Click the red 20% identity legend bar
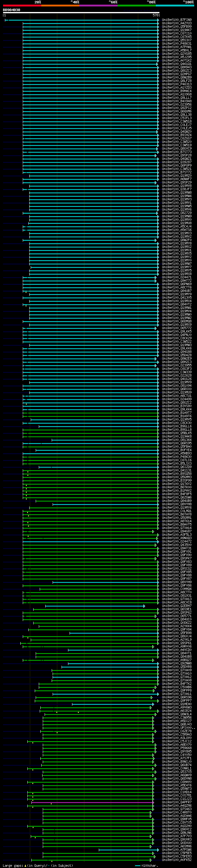Image resolution: width=197 pixels, height=868 pixels. click(22, 6)
